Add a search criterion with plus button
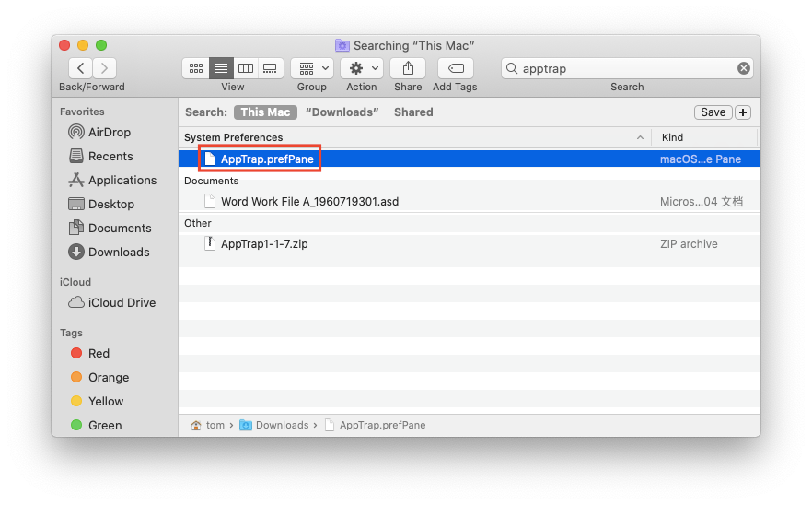 pos(743,112)
